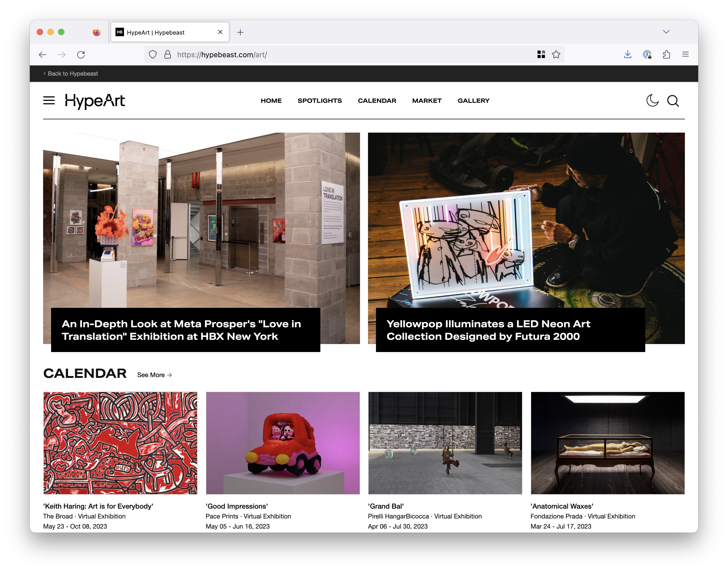728x572 pixels.
Task: Open the 'Grand Bal' exhibition thumbnail
Action: [445, 443]
